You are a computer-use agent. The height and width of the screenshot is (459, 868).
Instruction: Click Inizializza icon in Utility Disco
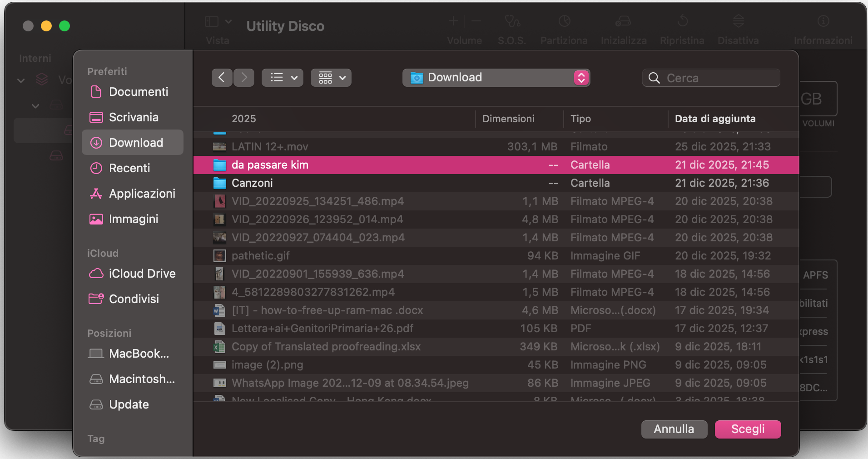[623, 21]
